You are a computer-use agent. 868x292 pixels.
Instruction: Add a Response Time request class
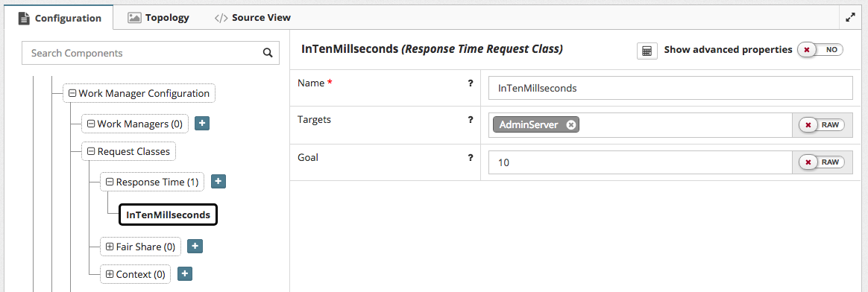(218, 181)
